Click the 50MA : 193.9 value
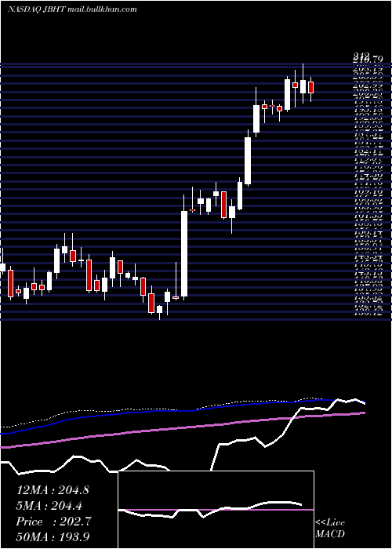Screen dimensions: 392x549 click(54, 537)
